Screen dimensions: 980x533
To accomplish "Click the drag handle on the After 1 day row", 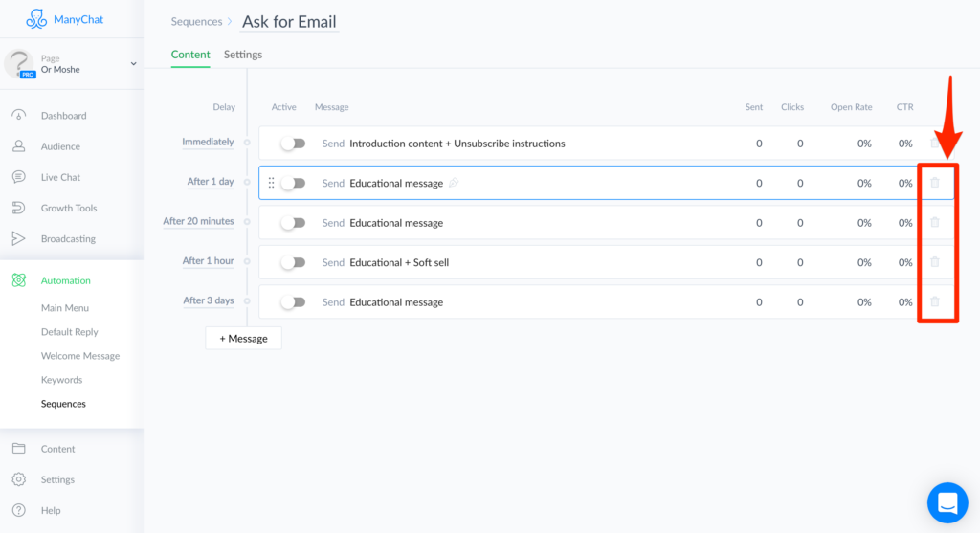I will (271, 183).
